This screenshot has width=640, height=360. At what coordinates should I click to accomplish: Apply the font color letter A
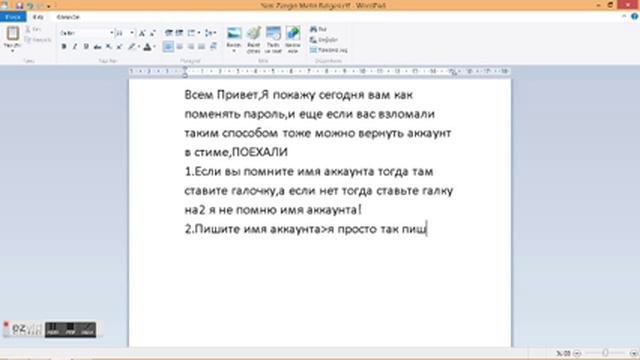147,47
